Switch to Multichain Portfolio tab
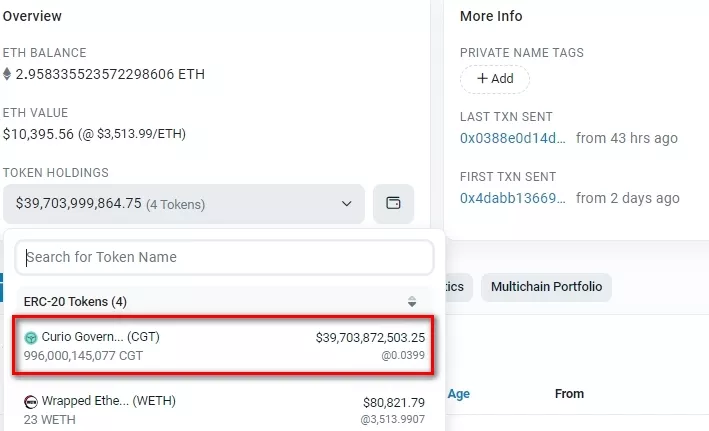Image resolution: width=709 pixels, height=431 pixels. point(546,287)
